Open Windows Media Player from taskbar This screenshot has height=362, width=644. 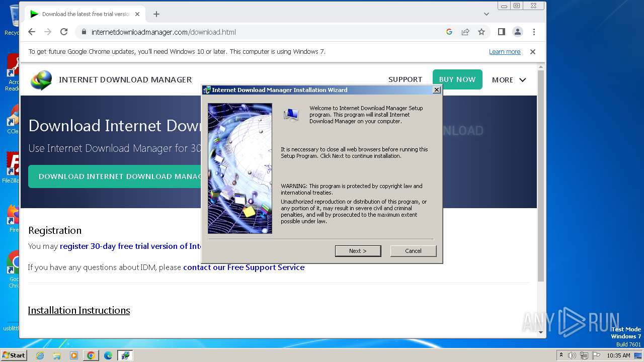click(74, 355)
